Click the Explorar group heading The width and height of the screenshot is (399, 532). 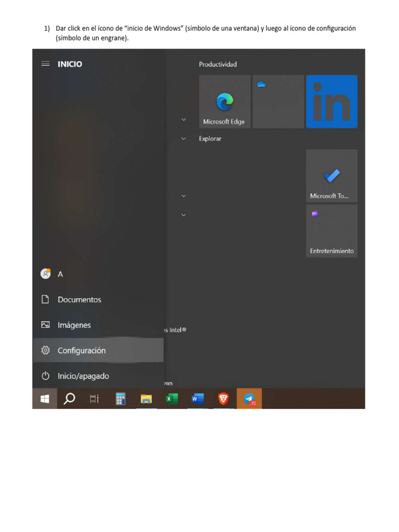210,139
